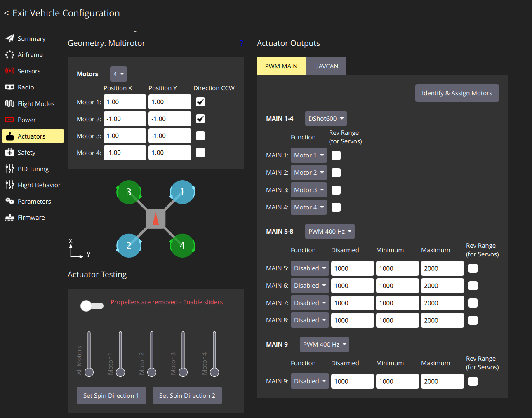Click the Flight Modes wave icon
This screenshot has width=532, height=418.
tap(10, 103)
